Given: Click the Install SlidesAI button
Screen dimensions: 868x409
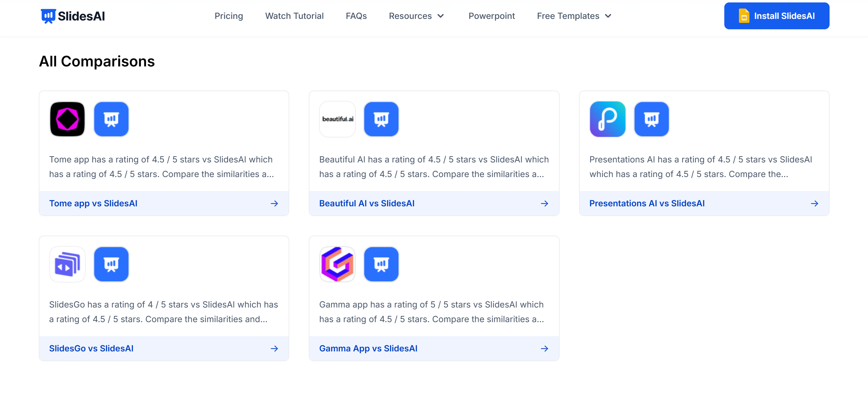Looking at the screenshot, I should coord(776,16).
